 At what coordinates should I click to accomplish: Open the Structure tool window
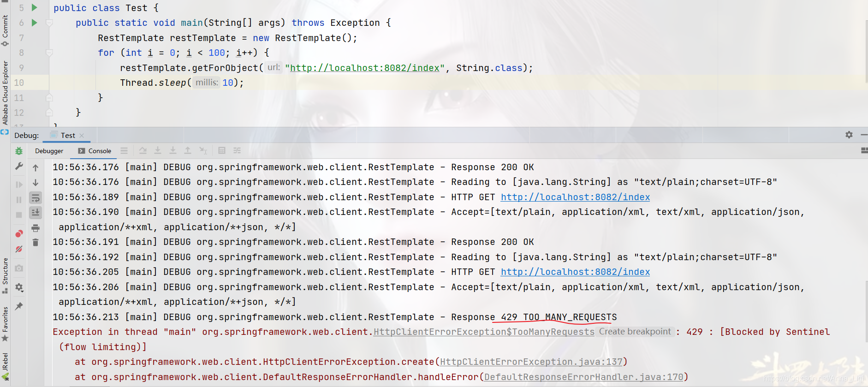pos(5,275)
